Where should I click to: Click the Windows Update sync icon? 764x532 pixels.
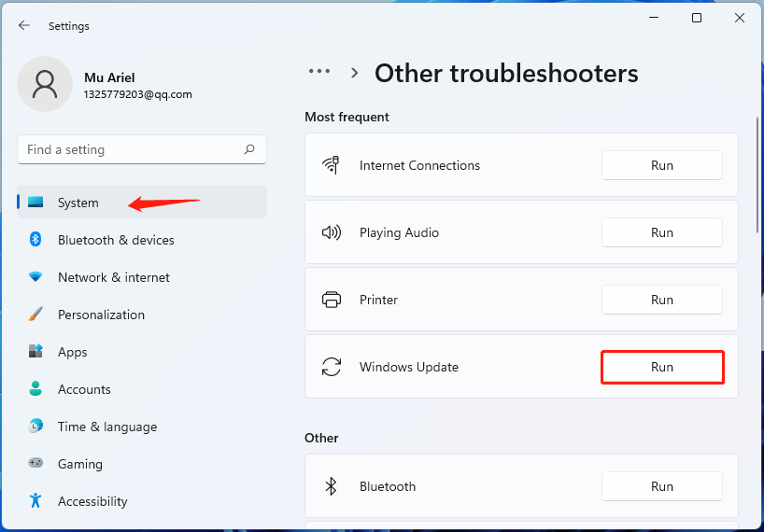coord(332,367)
